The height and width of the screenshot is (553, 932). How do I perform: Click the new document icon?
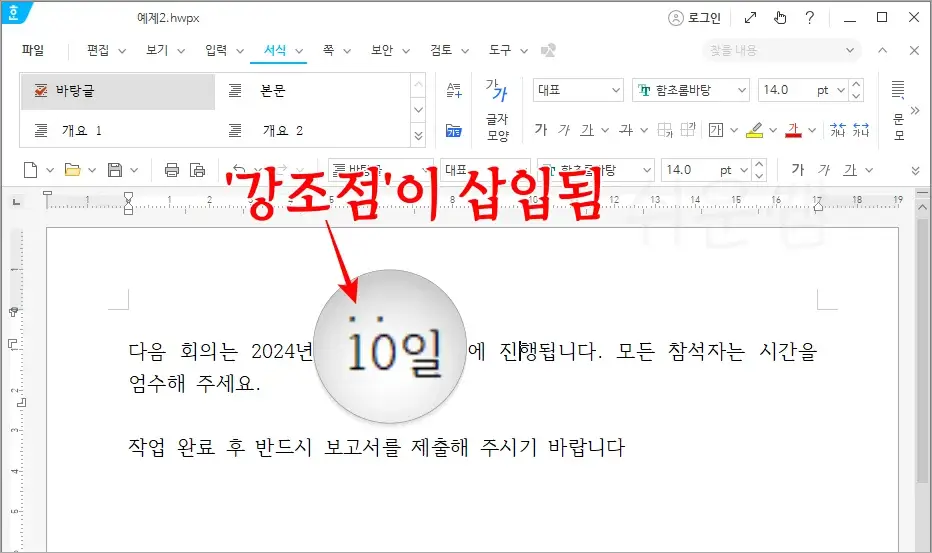tap(30, 170)
